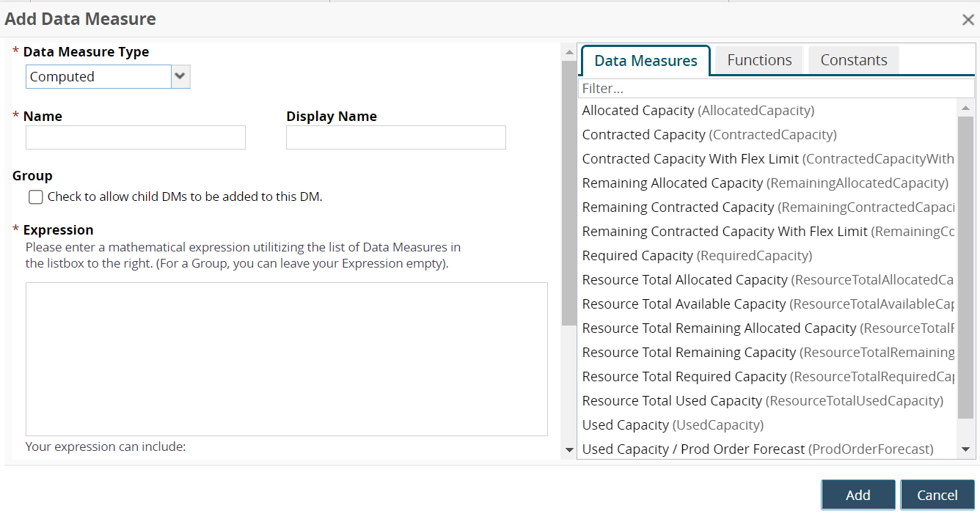Click the Computed type combo box
The width and height of the screenshot is (980, 522).
tap(98, 76)
